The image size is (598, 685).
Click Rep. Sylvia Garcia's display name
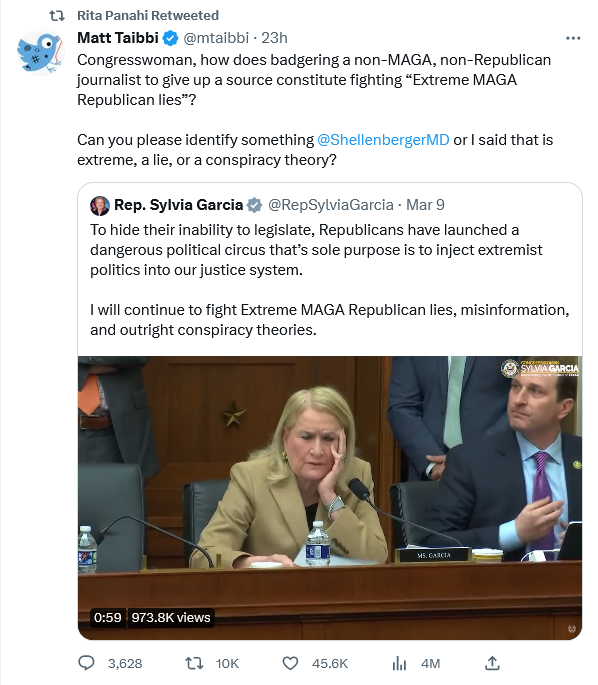[x=178, y=205]
